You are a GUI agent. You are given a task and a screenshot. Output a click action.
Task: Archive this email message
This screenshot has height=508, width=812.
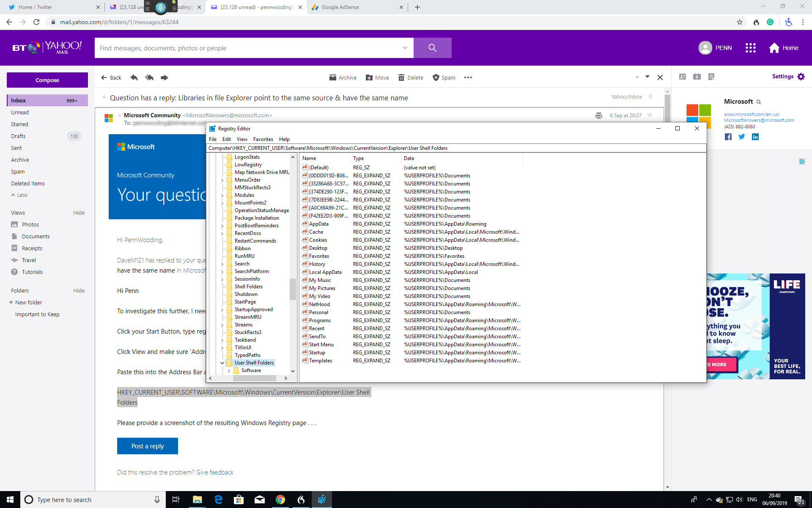[343, 77]
